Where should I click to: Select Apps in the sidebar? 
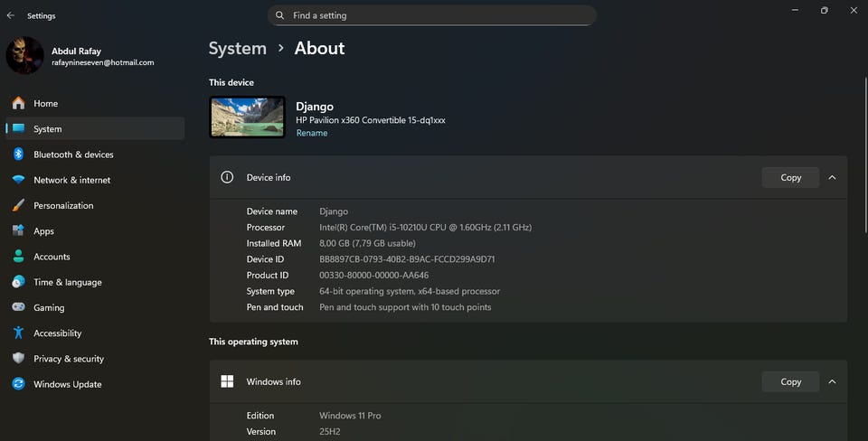point(95,230)
